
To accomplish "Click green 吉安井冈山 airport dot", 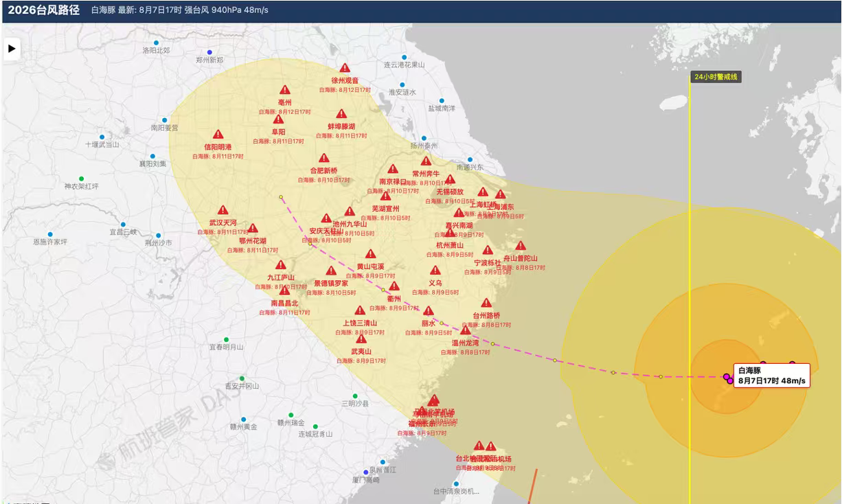I will point(242,378).
